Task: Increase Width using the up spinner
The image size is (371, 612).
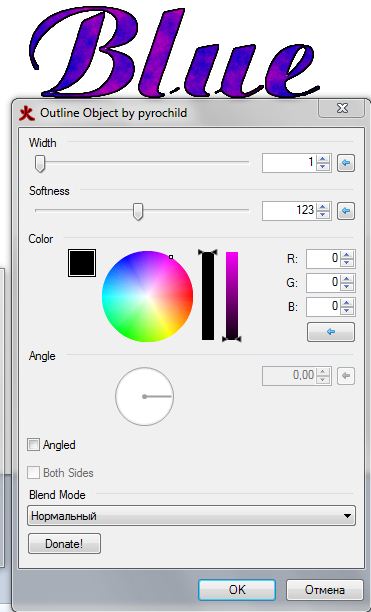Action: tap(322, 159)
